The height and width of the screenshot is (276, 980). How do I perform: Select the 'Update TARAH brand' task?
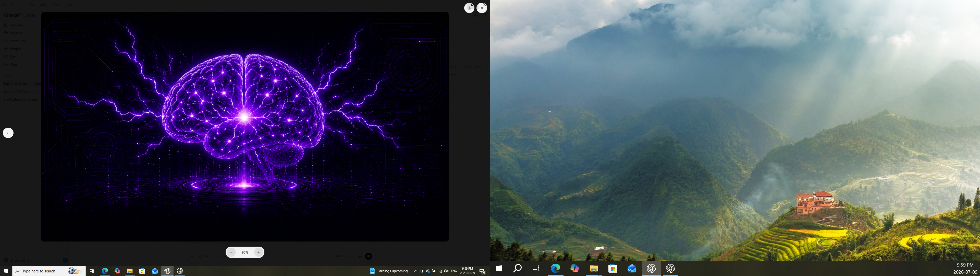tap(22, 91)
